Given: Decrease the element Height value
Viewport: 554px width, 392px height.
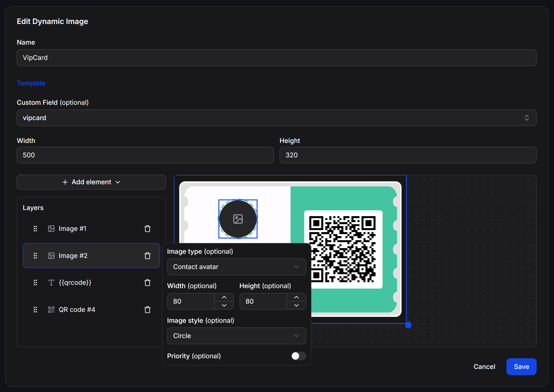Looking at the screenshot, I should (x=296, y=305).
